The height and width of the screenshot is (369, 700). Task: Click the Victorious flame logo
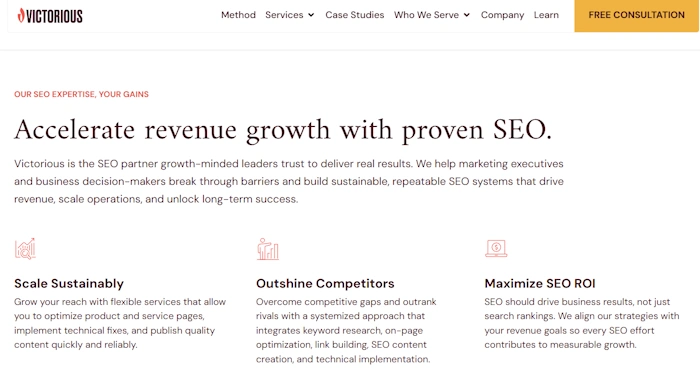pos(21,15)
